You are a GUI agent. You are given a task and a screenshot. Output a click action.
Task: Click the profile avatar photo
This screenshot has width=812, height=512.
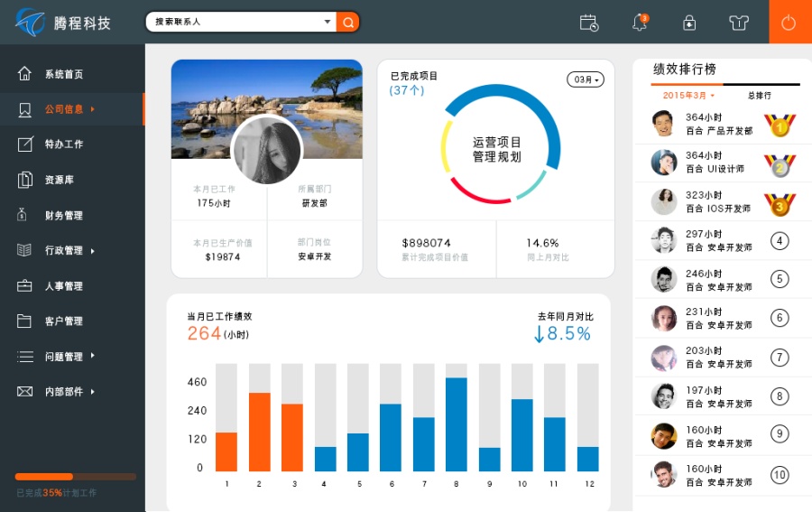267,150
